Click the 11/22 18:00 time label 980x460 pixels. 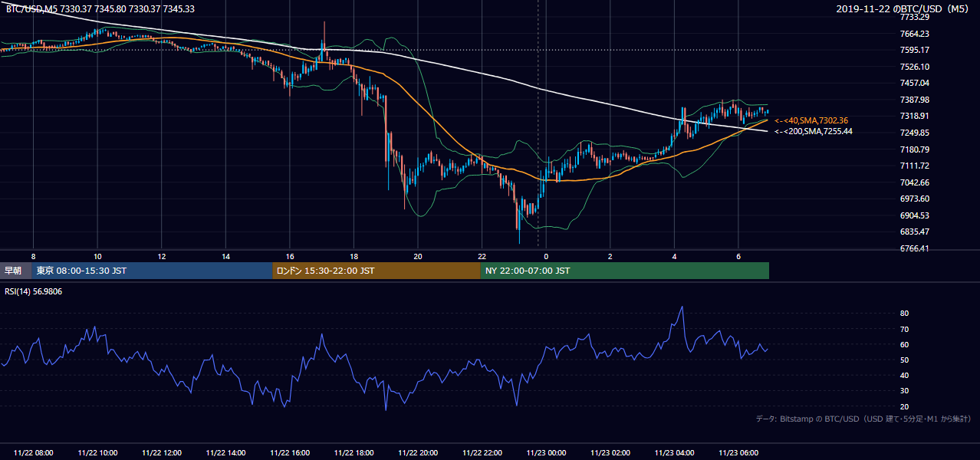[354, 453]
